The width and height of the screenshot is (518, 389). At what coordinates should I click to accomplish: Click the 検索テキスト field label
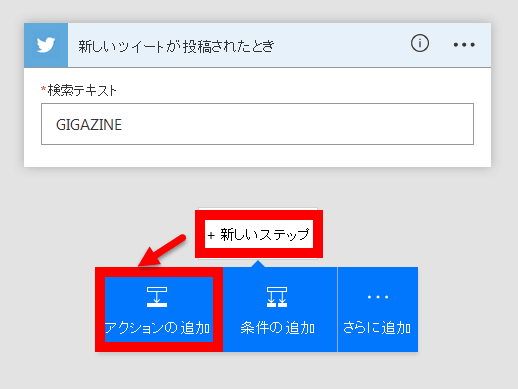point(82,90)
